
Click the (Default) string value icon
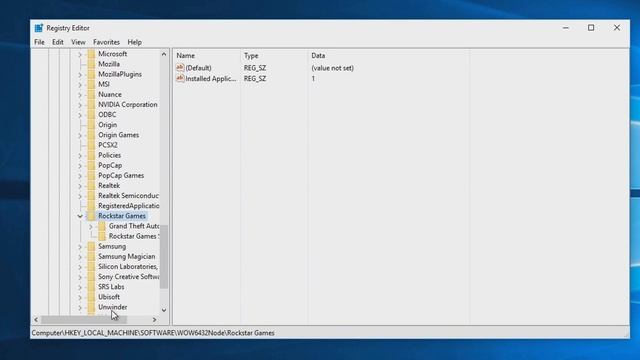tap(180, 68)
